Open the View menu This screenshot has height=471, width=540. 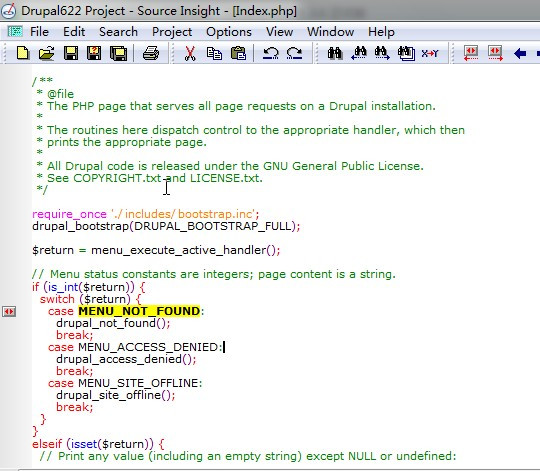tap(279, 32)
